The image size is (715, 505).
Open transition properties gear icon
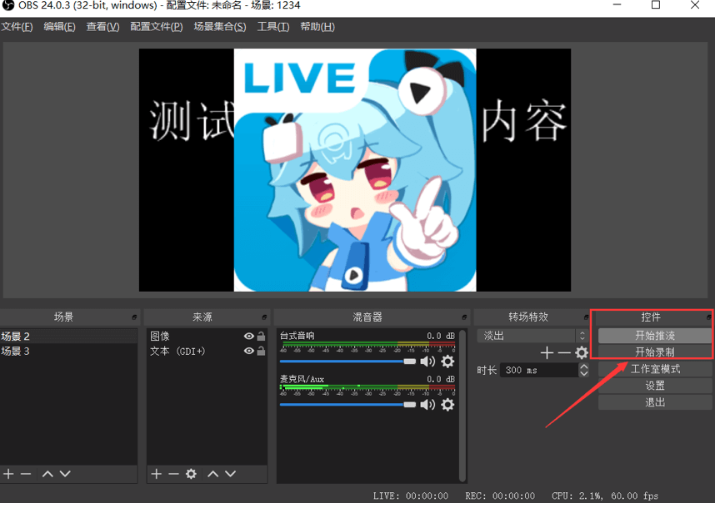[x=581, y=353]
